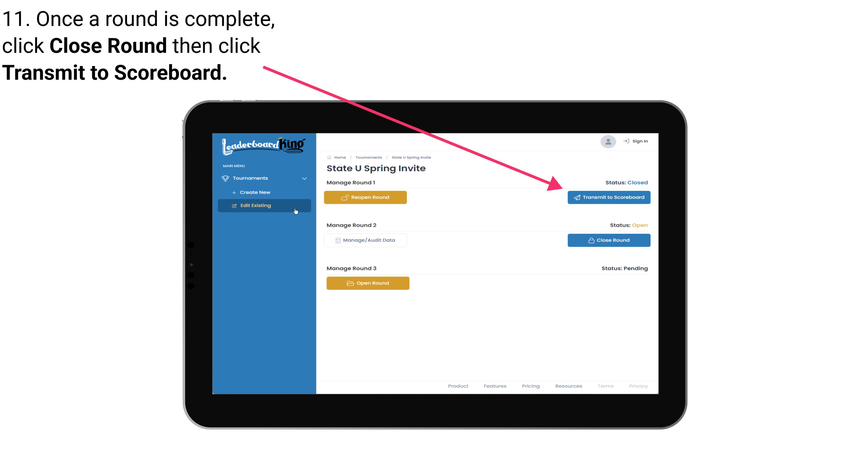
Task: Click the Resources footer link
Action: pos(568,386)
